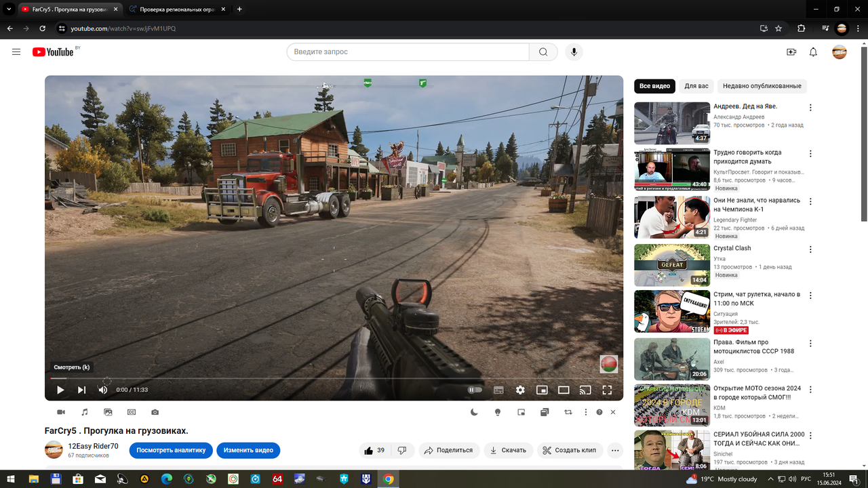Click the CC captions icon below player

coord(132,412)
